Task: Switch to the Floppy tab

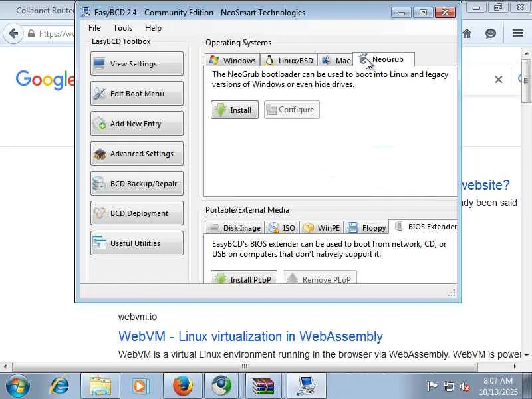Action: [x=367, y=227]
